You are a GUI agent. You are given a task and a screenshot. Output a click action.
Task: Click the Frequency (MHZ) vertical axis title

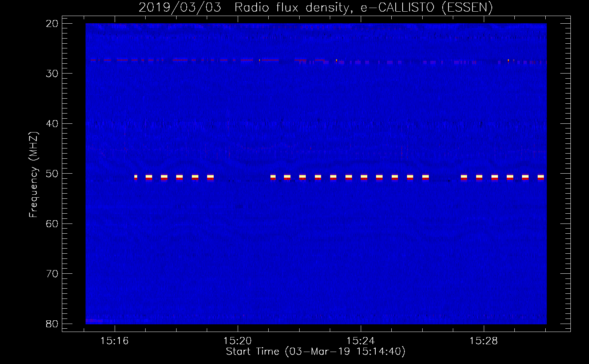33,174
